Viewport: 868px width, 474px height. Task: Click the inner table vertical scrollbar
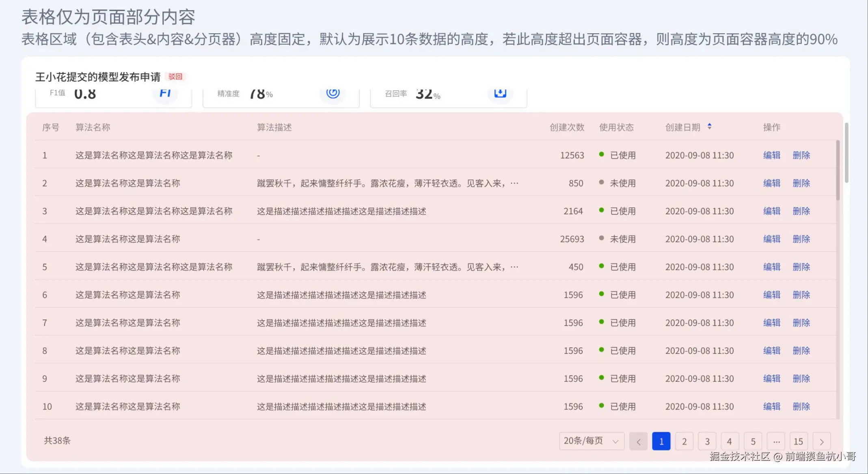pyautogui.click(x=838, y=170)
